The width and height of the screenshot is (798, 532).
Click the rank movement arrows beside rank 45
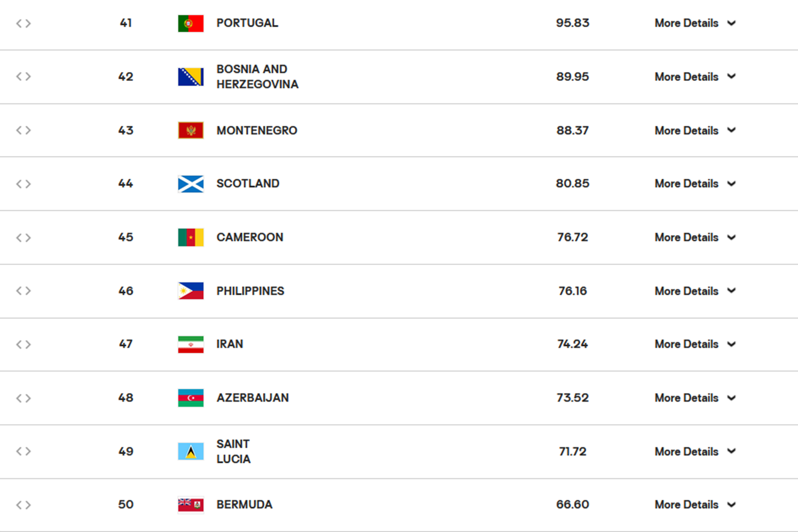point(23,238)
